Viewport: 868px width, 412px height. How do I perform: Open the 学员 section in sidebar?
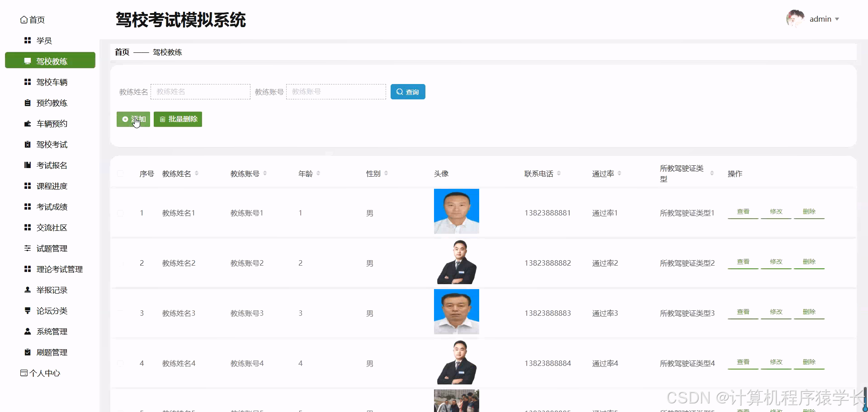pos(44,40)
